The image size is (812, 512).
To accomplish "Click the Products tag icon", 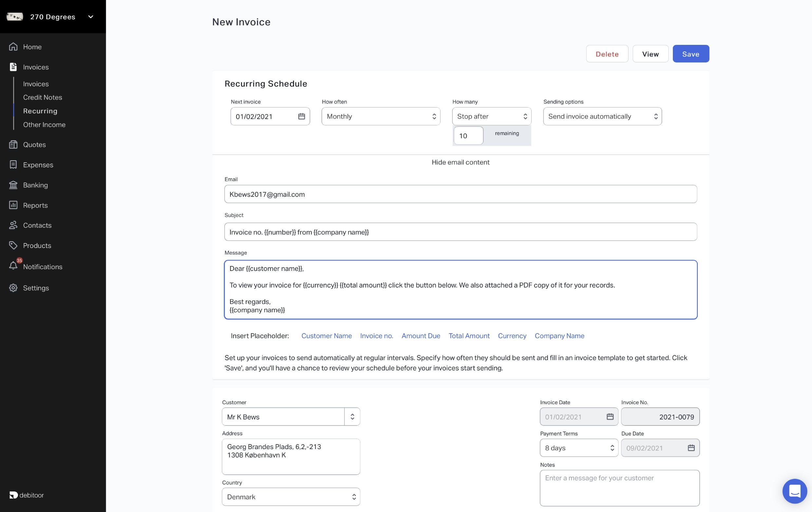I will coord(13,246).
